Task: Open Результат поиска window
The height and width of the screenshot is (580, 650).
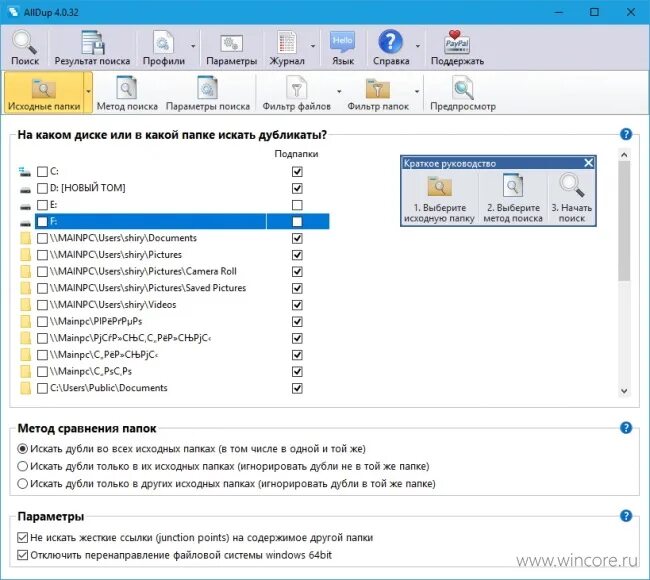Action: click(x=92, y=48)
